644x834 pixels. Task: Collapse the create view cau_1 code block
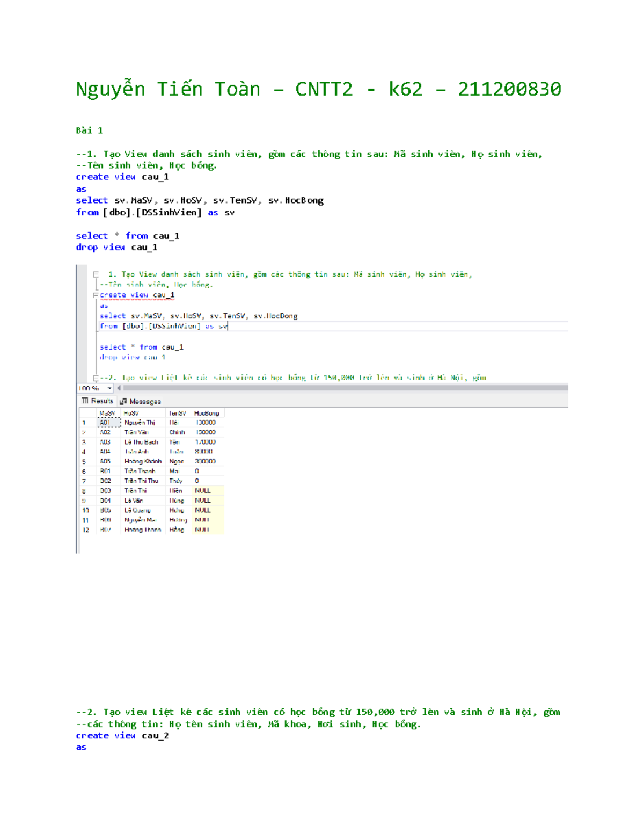point(96,295)
